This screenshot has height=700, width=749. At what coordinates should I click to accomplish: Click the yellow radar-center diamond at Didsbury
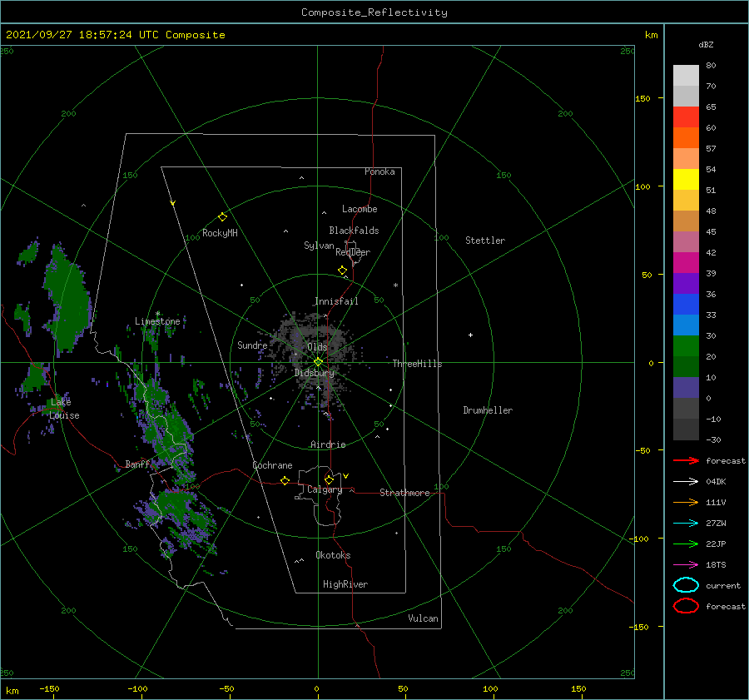click(318, 362)
